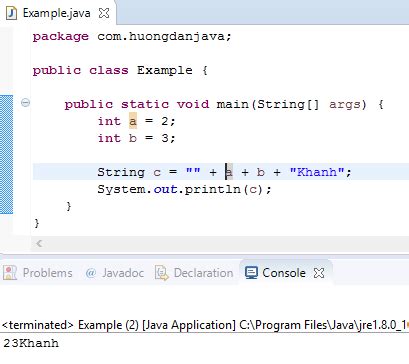The height and width of the screenshot is (364, 409).
Task: Click 'com.huongdanjava' package name
Action: point(160,36)
